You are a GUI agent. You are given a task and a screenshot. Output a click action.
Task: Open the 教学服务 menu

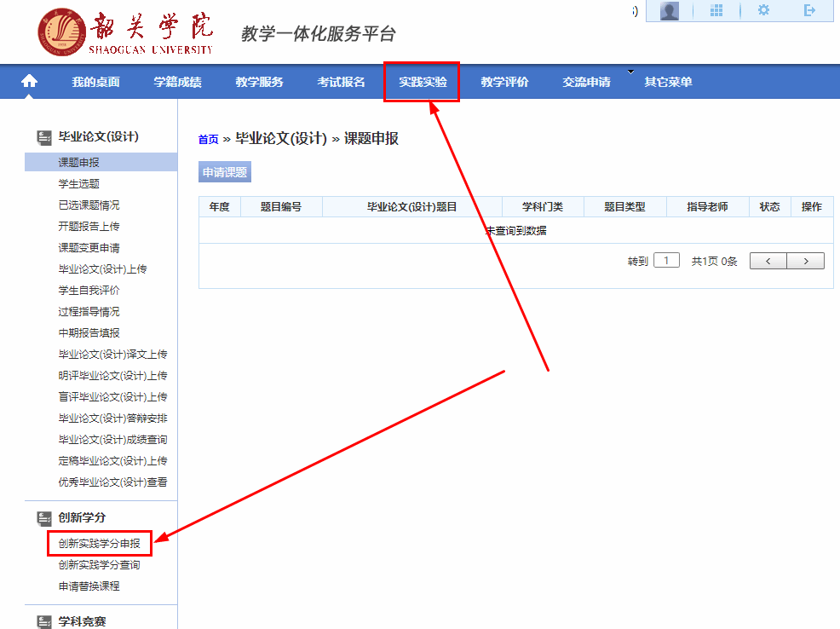coord(259,83)
